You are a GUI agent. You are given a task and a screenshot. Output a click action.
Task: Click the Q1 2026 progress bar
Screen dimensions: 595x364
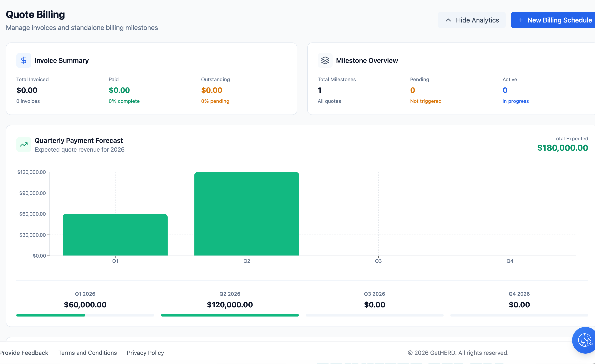(x=85, y=315)
